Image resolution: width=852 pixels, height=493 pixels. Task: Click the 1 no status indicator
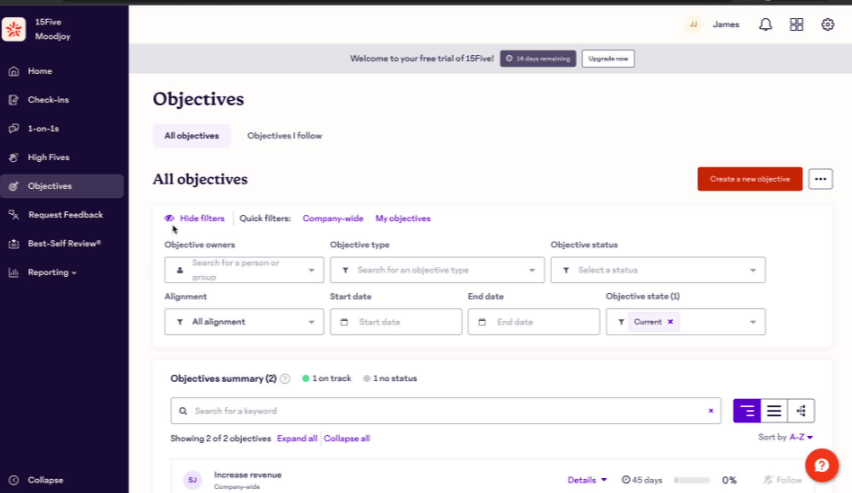coord(390,378)
